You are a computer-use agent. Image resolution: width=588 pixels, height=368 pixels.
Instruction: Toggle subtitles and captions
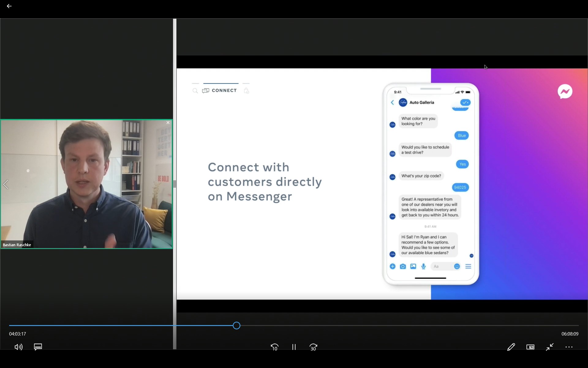(38, 347)
